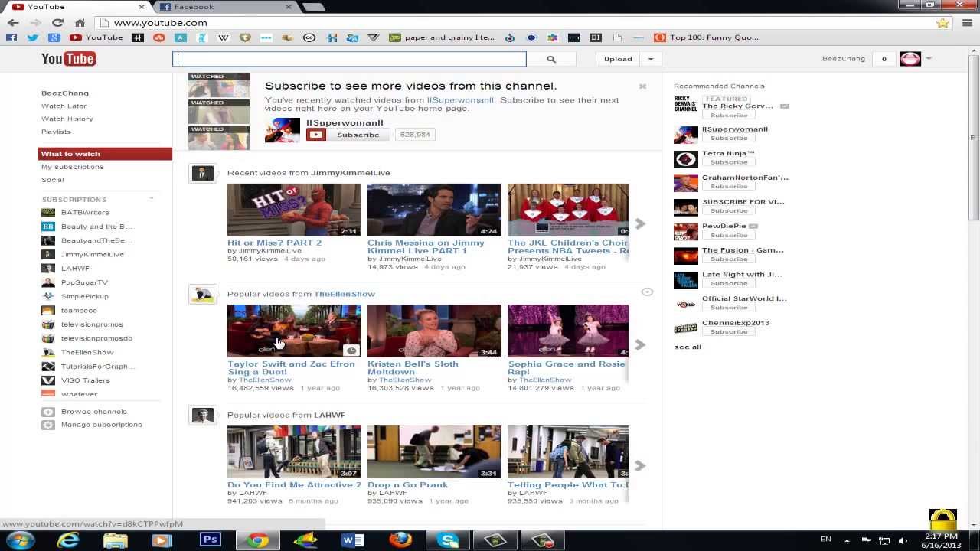Open Skype from the taskbar
980x551 pixels.
pos(448,540)
